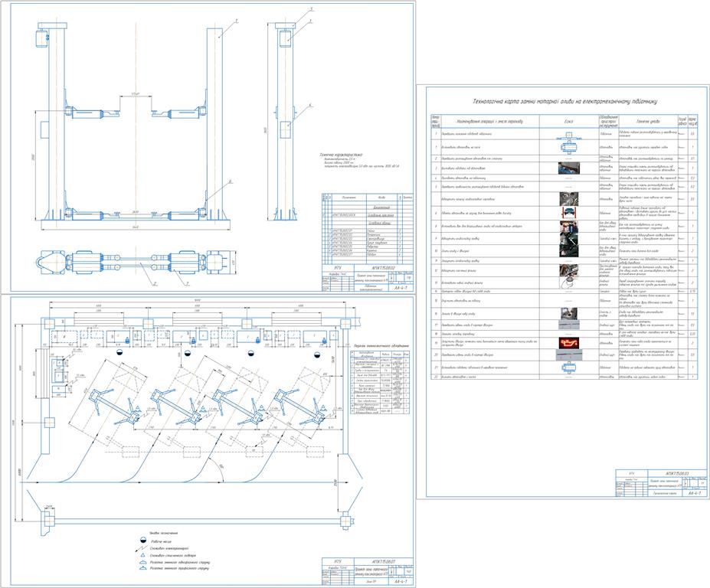
Task: Click the single-phase socket 'однофазного струму' legend symbol
Action: [142, 561]
